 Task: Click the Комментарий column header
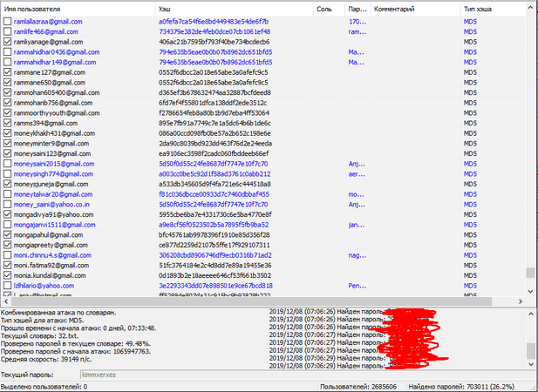[416, 10]
